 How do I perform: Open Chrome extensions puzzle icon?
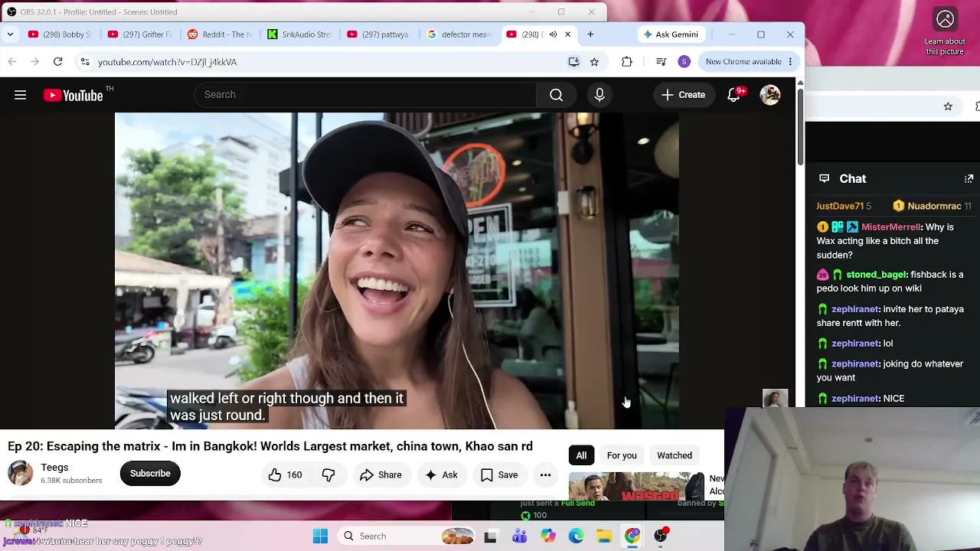pyautogui.click(x=627, y=62)
